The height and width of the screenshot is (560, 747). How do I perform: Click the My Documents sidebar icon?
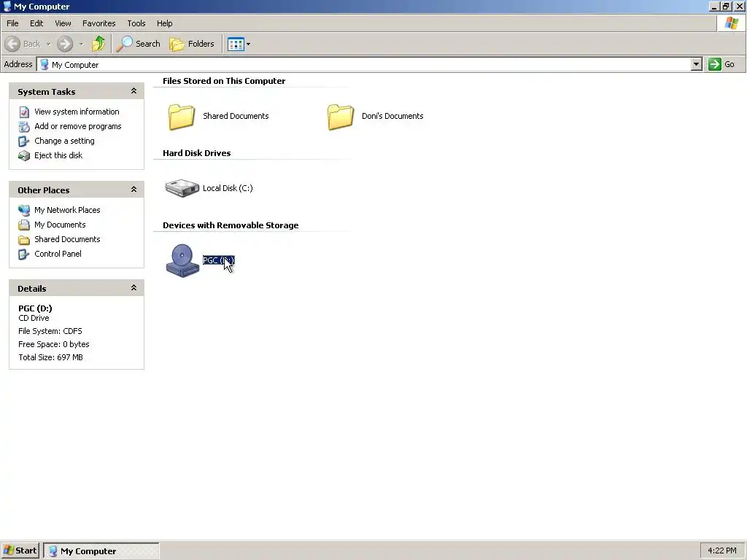coord(24,225)
